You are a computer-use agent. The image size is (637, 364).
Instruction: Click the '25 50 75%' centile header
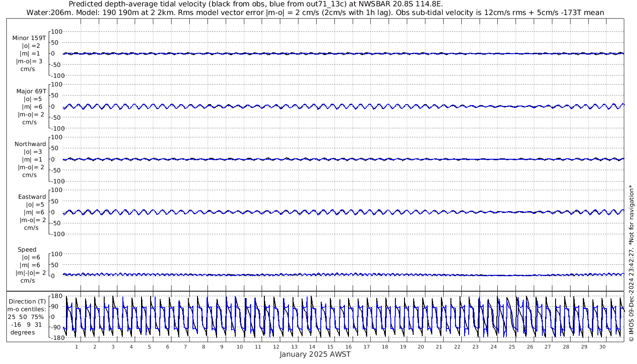(x=27, y=317)
